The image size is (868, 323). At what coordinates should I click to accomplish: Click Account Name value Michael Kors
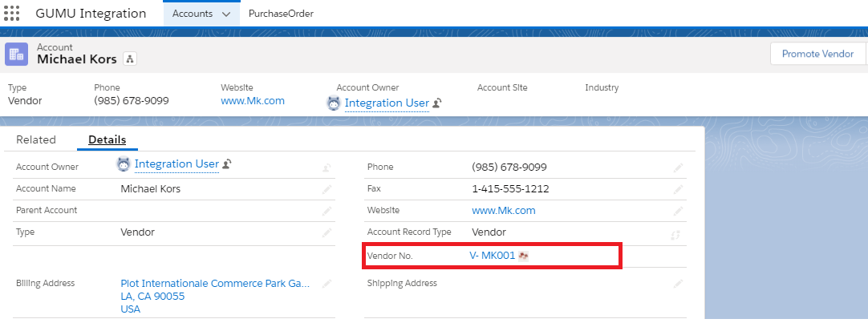pos(151,189)
